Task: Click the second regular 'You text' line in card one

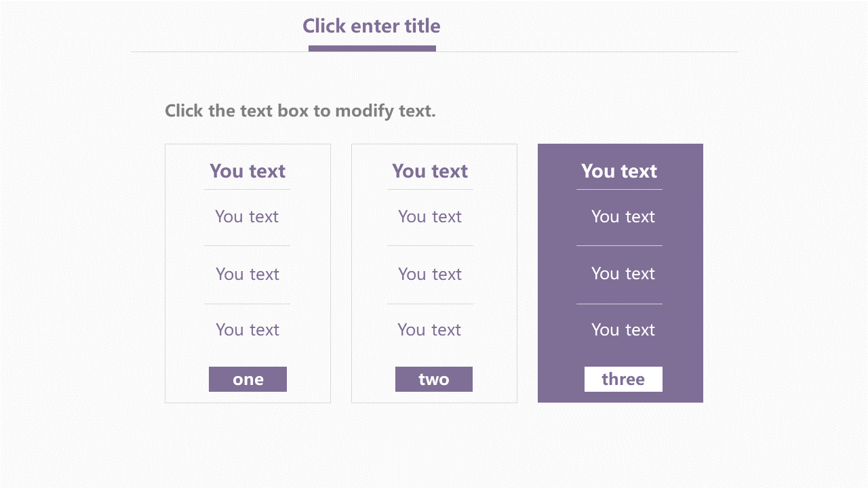Action: click(248, 274)
